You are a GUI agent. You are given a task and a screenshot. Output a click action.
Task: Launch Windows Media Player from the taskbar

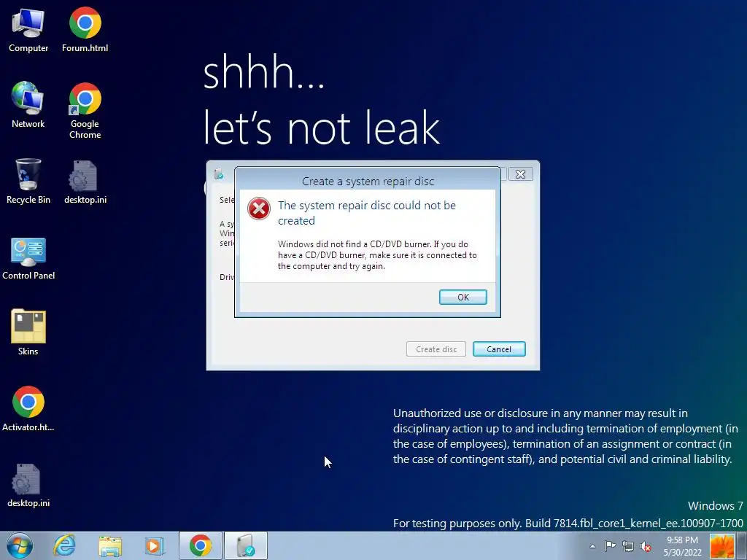155,545
